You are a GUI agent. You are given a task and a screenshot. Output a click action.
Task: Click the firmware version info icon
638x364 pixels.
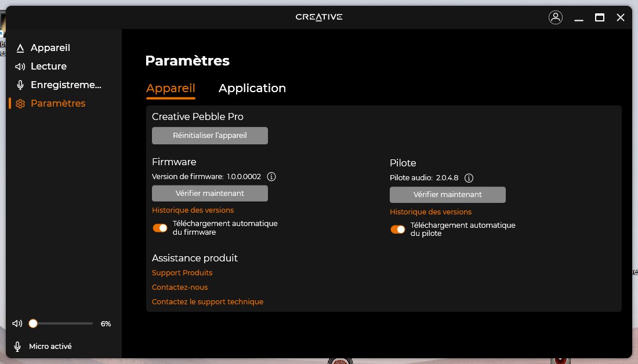(x=271, y=177)
